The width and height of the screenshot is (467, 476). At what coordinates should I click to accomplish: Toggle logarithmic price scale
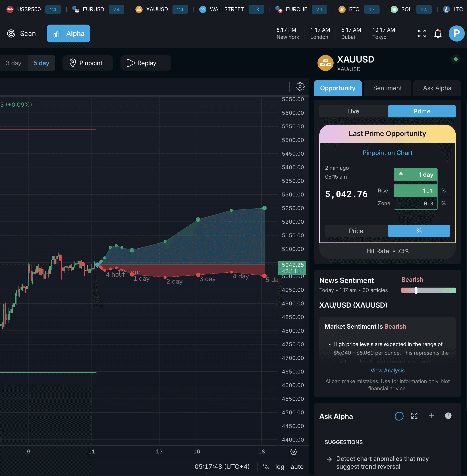(x=280, y=467)
